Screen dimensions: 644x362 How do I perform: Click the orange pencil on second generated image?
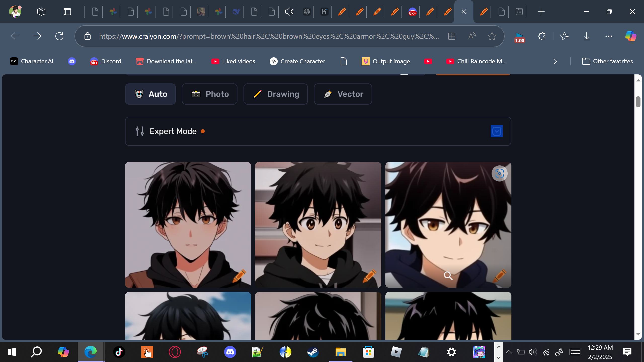point(369,276)
